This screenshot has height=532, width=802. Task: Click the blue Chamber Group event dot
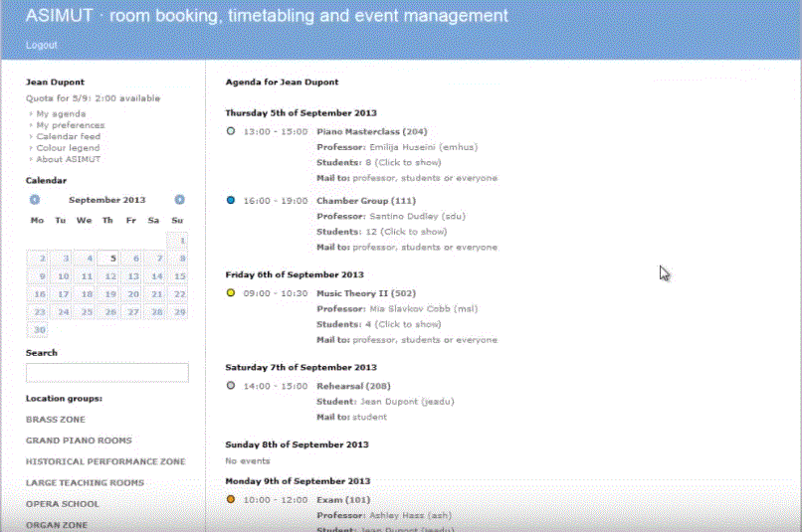231,200
